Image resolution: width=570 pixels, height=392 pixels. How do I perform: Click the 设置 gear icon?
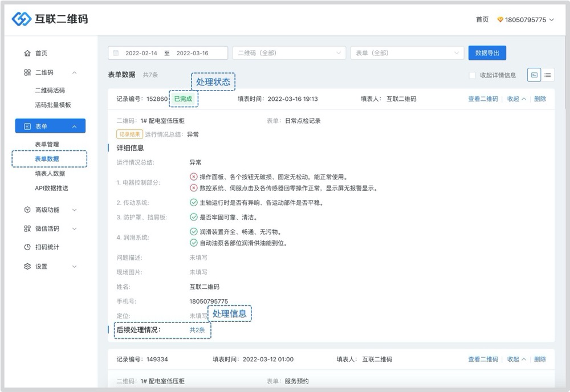click(27, 267)
